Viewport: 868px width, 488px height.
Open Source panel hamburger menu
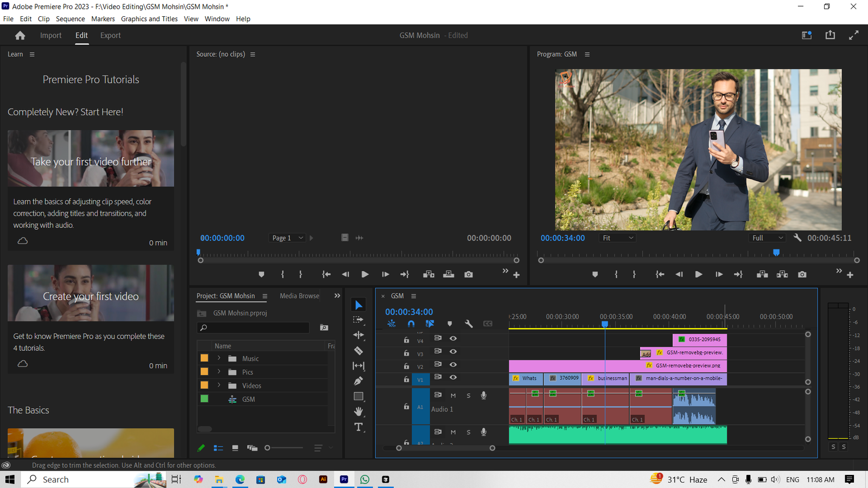click(x=253, y=54)
